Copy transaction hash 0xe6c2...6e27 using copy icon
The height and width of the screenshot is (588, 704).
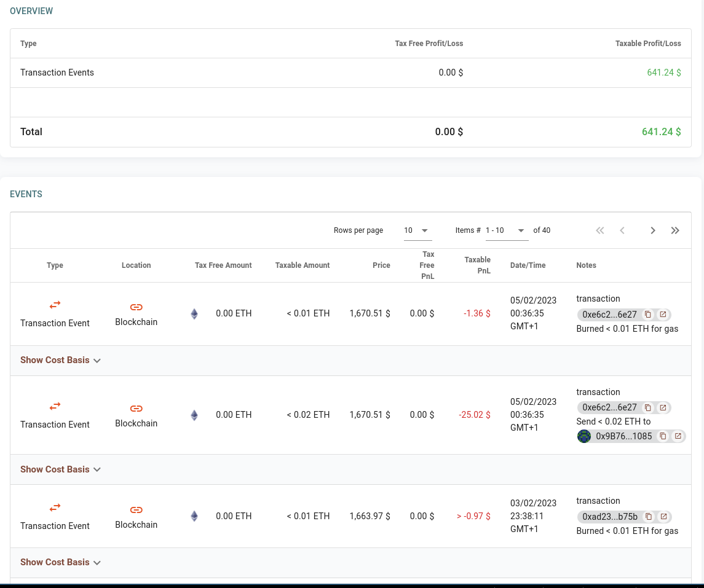(x=648, y=314)
